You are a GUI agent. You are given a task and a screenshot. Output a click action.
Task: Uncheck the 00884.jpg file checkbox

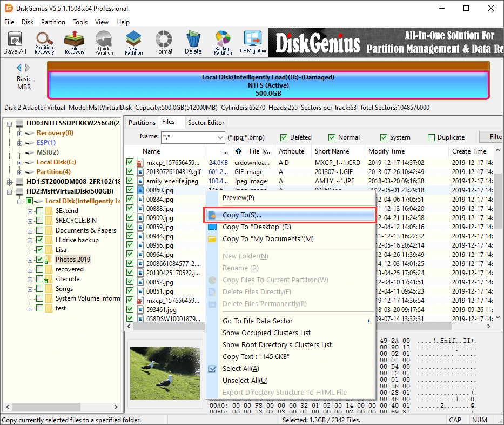tap(130, 199)
